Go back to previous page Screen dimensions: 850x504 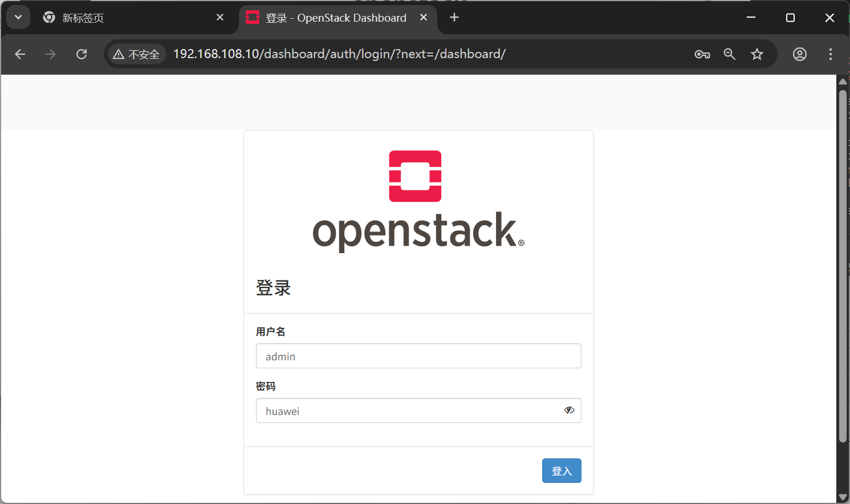[x=21, y=54]
